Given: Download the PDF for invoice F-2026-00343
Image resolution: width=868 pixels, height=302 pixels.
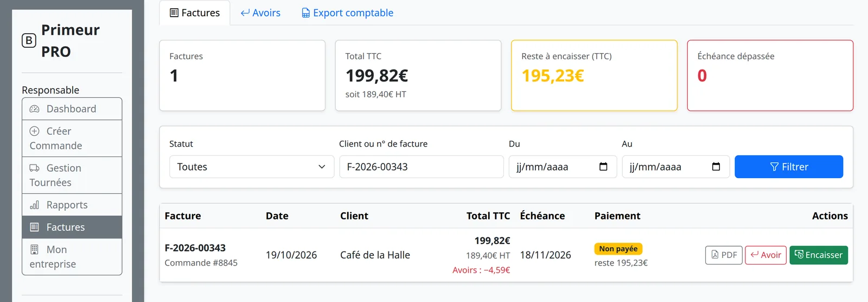Looking at the screenshot, I should 724,255.
